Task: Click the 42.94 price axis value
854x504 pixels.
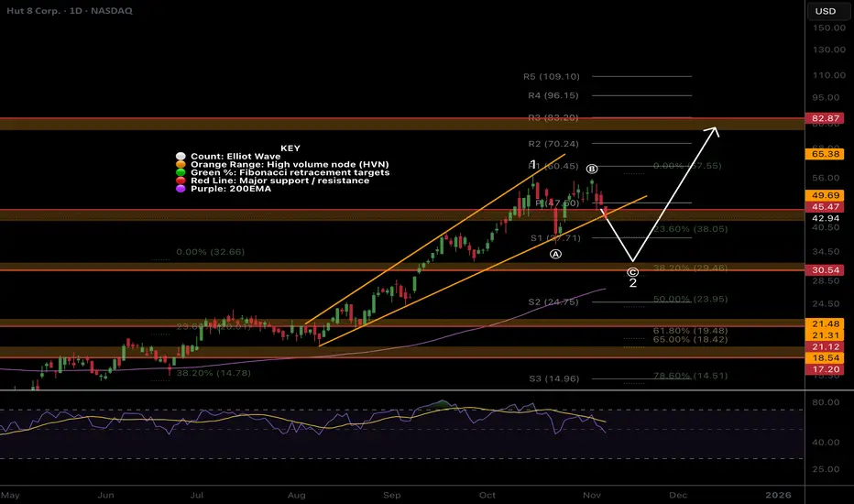Action: click(x=825, y=218)
